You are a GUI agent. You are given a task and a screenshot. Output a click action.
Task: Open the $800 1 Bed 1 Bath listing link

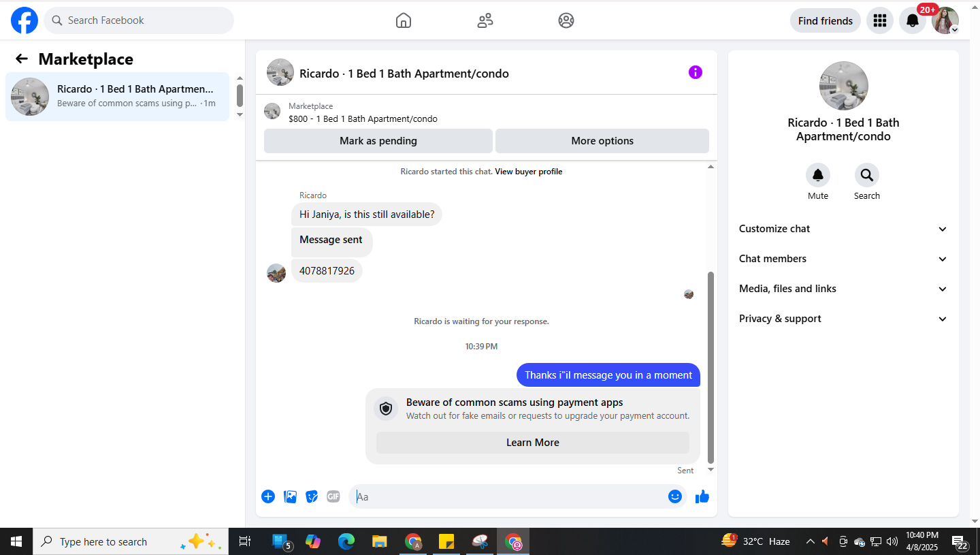(x=363, y=118)
